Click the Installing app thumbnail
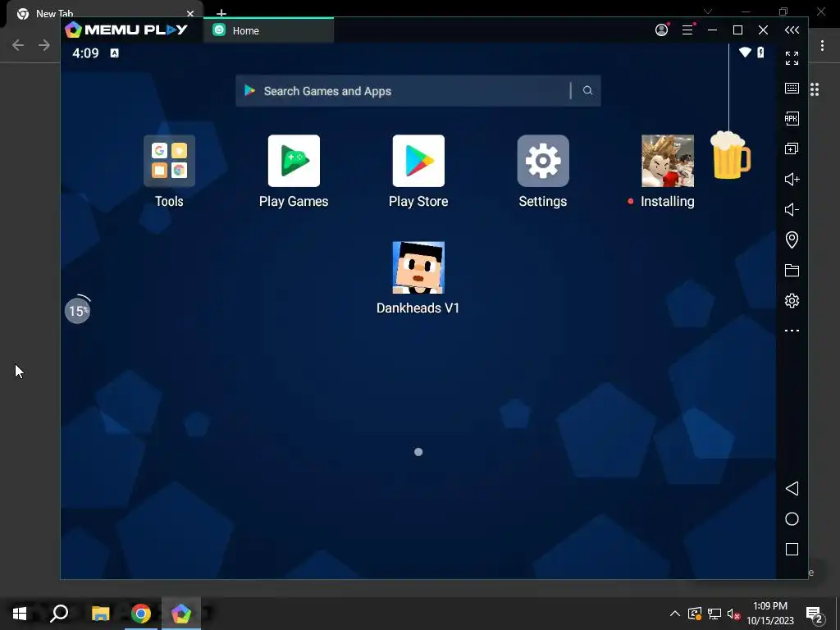 click(668, 161)
